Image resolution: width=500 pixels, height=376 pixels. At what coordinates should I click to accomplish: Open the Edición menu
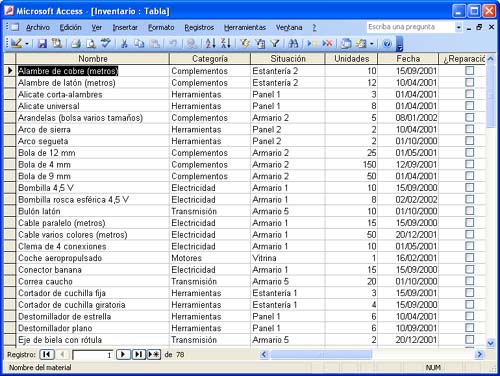pyautogui.click(x=70, y=27)
